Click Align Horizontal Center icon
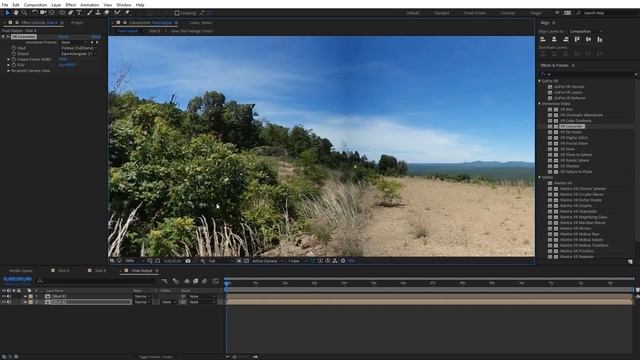The width and height of the screenshot is (640, 360). coord(554,40)
